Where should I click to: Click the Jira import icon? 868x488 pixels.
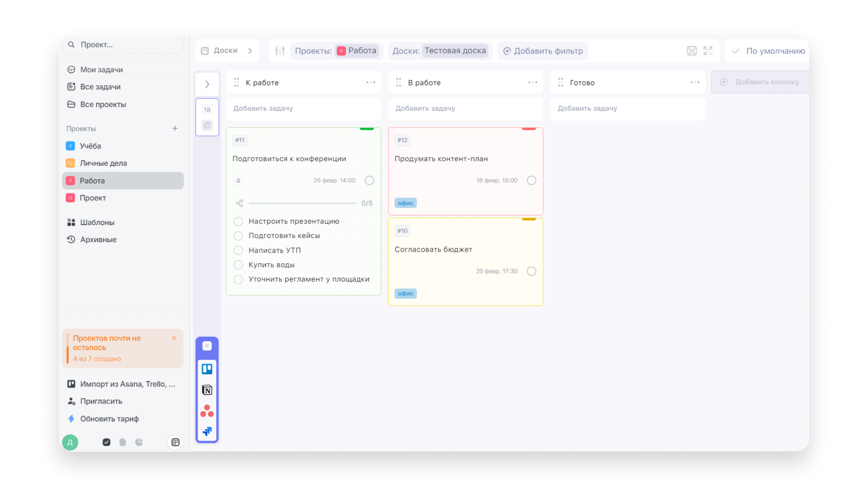coord(207,432)
